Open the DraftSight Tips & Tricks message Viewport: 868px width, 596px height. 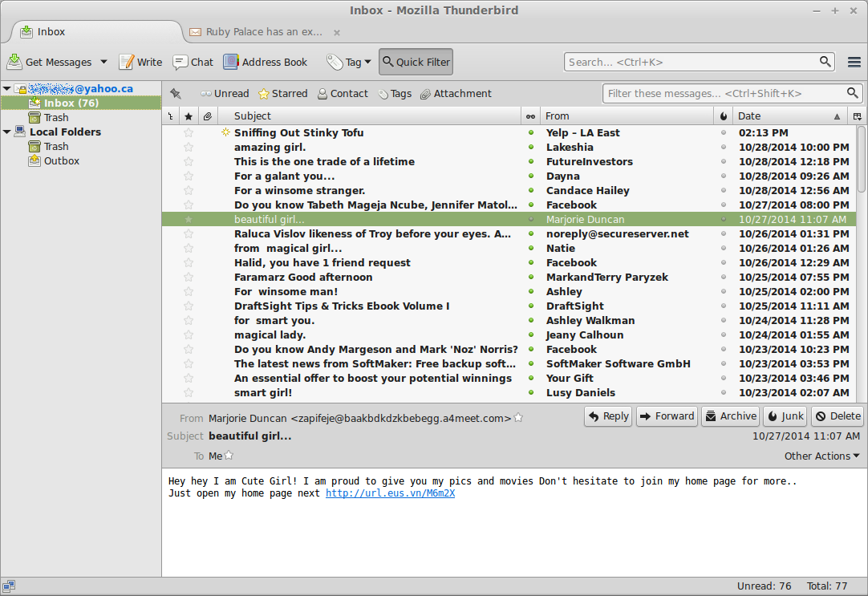(509, 306)
